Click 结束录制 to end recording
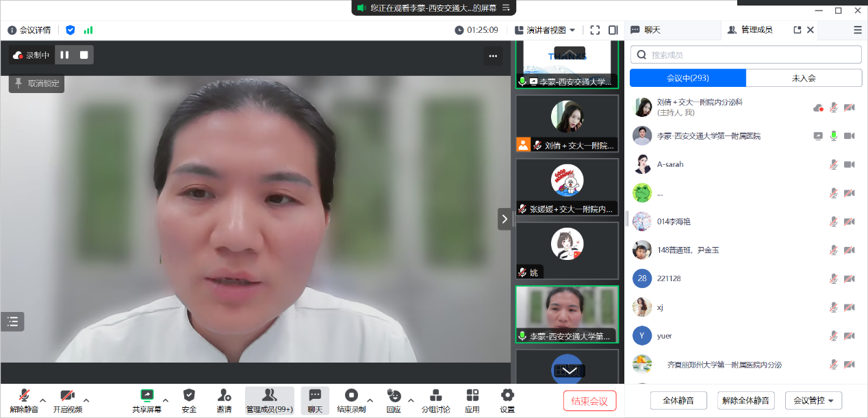The image size is (868, 418). (x=351, y=401)
